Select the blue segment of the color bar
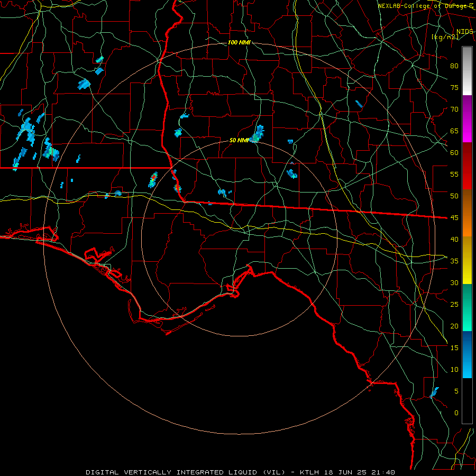The height and width of the screenshot is (476, 476). point(467,354)
